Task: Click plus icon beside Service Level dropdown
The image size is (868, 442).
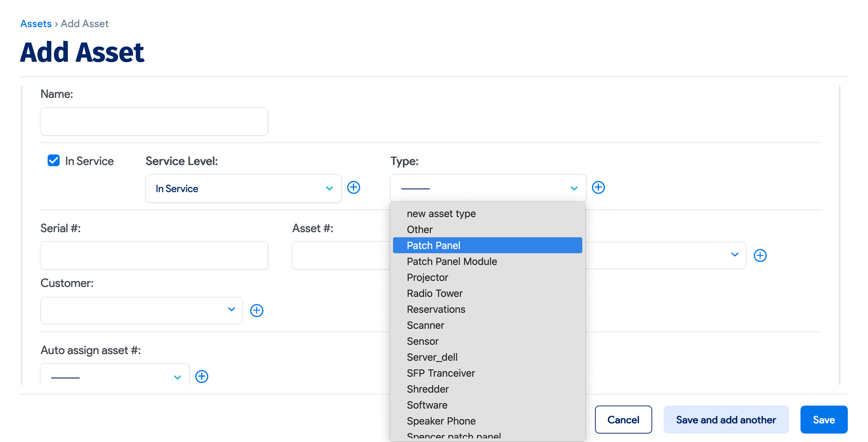Action: [354, 188]
